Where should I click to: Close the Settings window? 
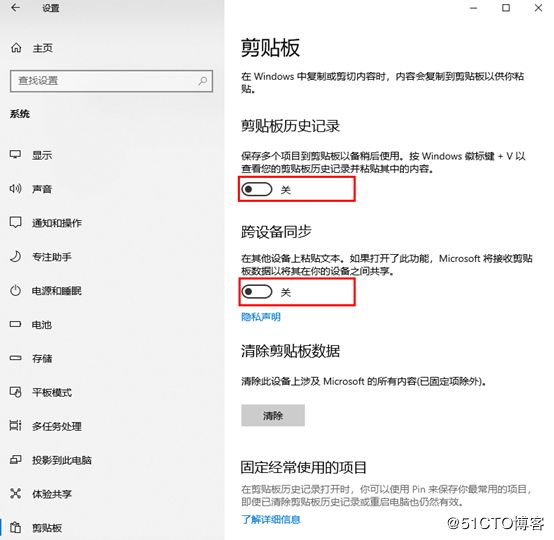pyautogui.click(x=538, y=8)
